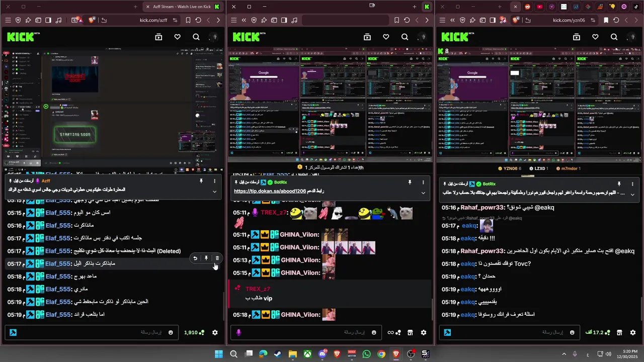Open Steam from the taskbar
The image size is (644, 362).
tap(278, 354)
